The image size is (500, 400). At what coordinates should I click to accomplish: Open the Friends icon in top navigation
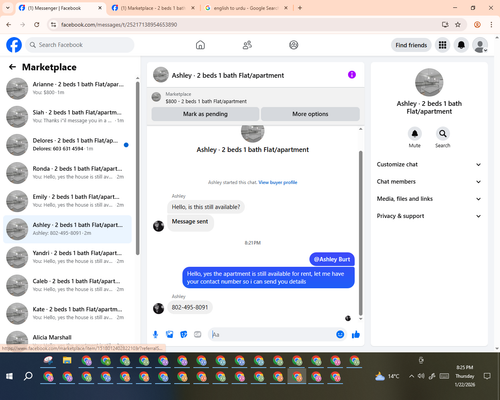[247, 45]
